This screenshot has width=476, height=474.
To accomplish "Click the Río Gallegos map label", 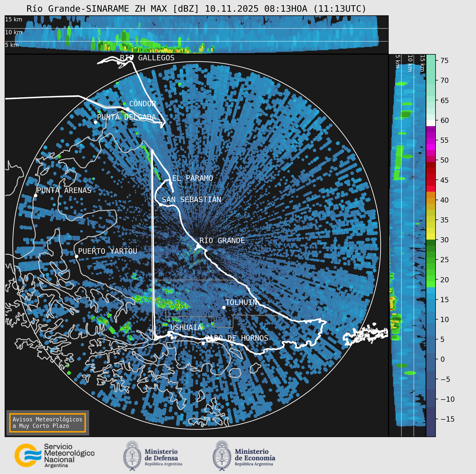I will (x=147, y=58).
